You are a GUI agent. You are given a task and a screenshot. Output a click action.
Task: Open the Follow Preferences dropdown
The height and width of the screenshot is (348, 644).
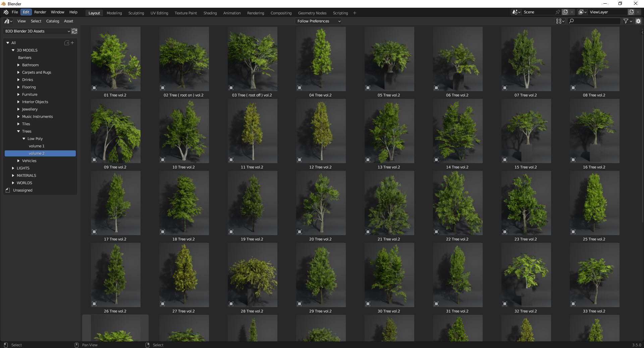pos(318,21)
